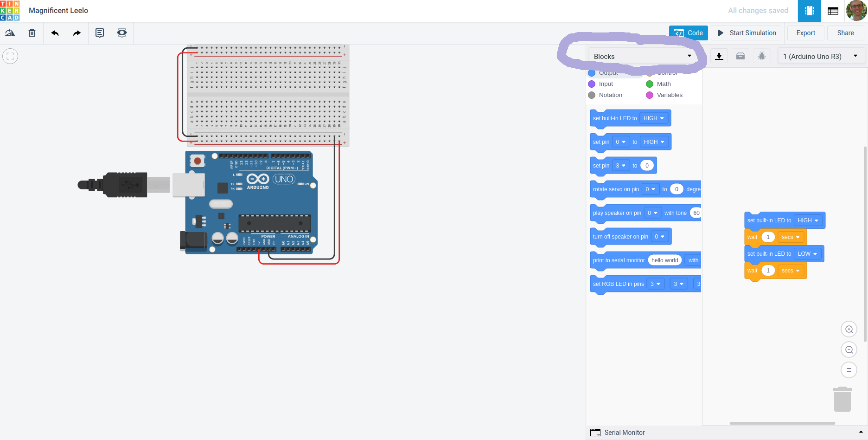
Task: Open the Tinkercad home logo
Action: 10,11
